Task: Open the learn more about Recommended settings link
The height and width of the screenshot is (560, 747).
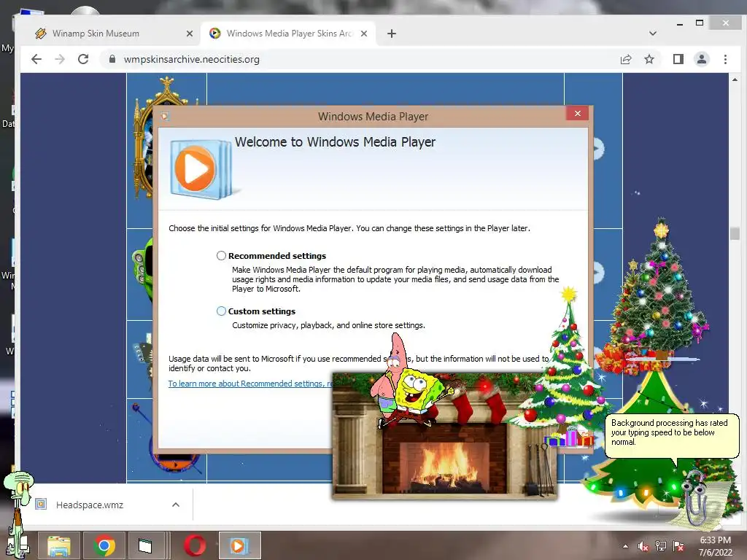Action: pos(251,384)
